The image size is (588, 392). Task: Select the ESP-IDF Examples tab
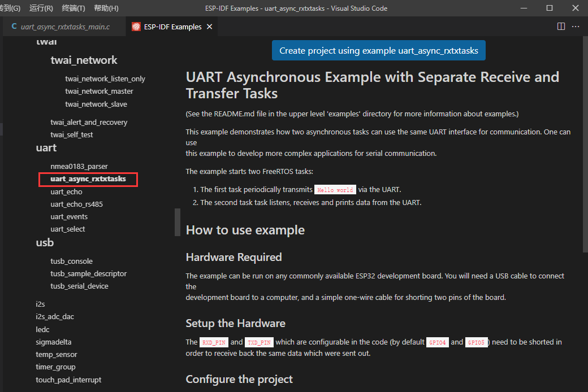point(172,27)
